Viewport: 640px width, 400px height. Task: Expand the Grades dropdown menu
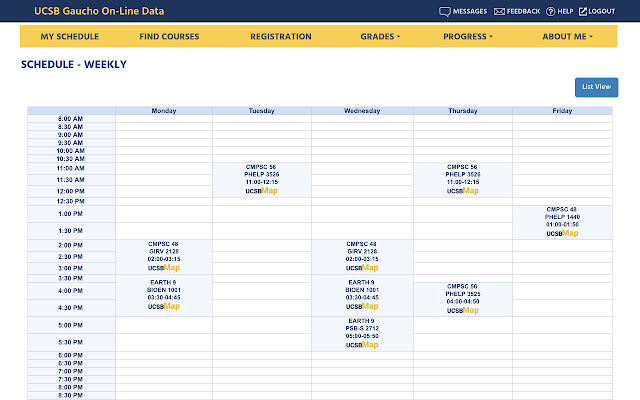(380, 37)
